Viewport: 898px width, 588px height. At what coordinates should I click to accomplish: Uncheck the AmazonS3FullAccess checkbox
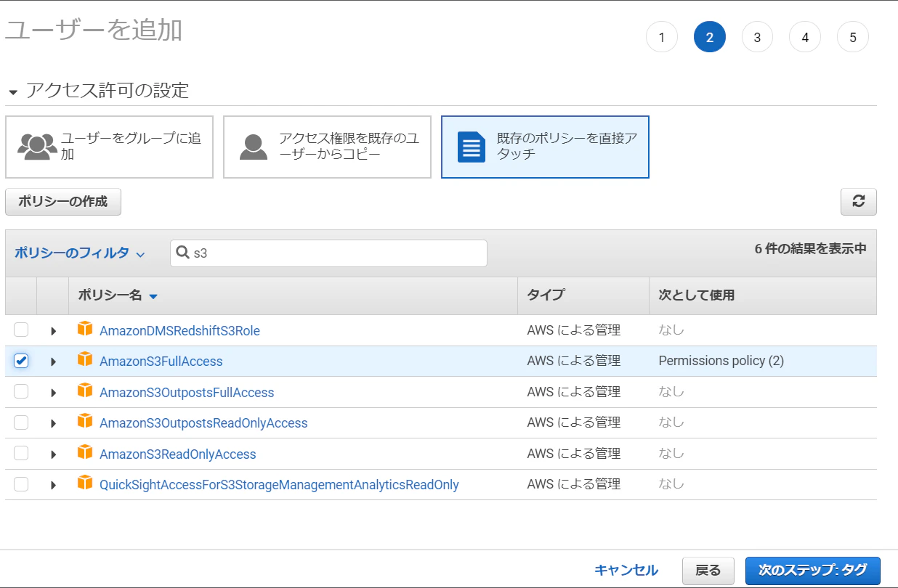tap(21, 361)
